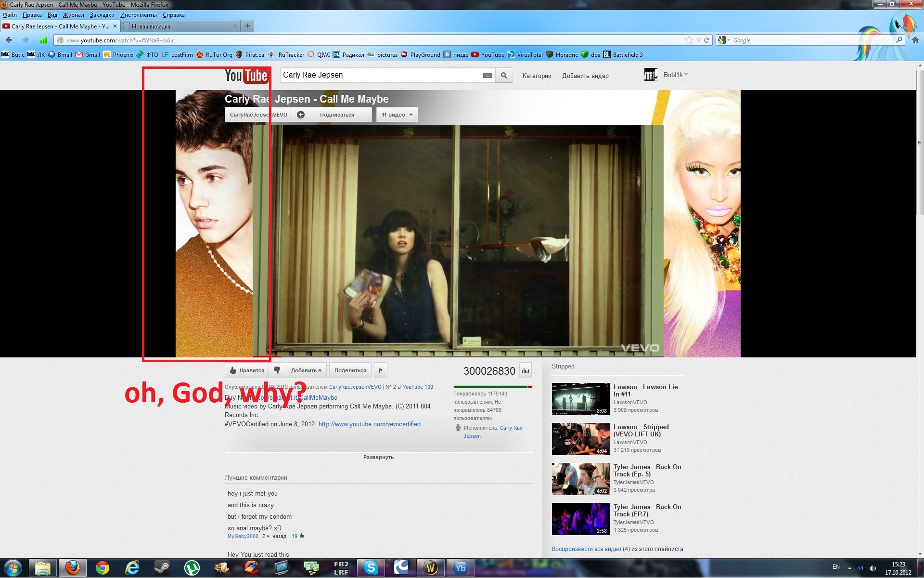Open the Закладки menu
Screen dimensions: 924x578
coord(102,15)
